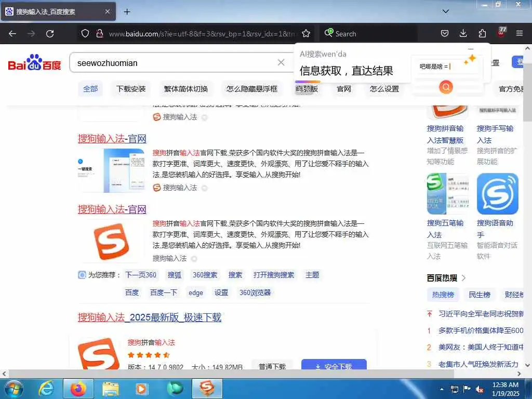Click the 搜狐 recommendation

pos(175,275)
